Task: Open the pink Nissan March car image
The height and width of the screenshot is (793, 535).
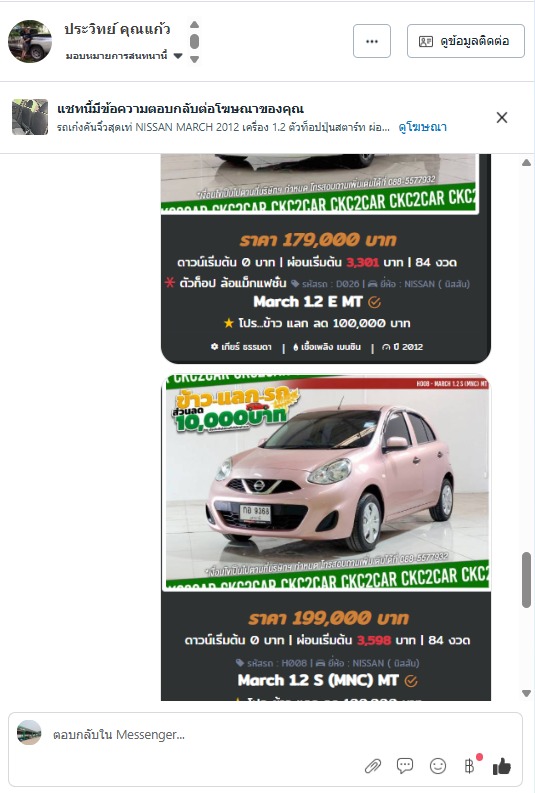Action: 326,482
